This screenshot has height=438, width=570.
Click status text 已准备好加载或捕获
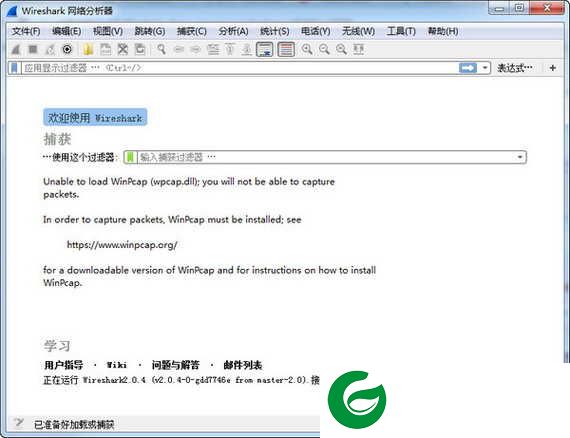(x=74, y=424)
